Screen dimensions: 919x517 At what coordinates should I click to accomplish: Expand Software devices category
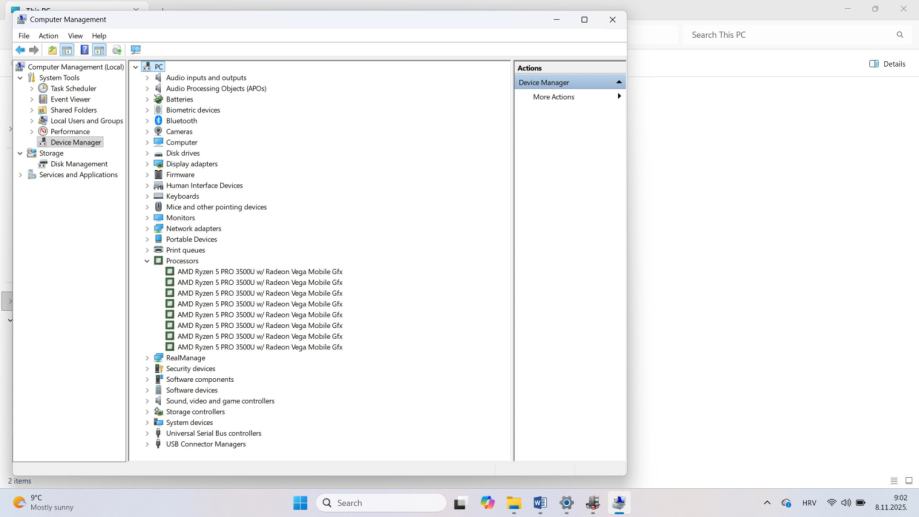pyautogui.click(x=147, y=390)
